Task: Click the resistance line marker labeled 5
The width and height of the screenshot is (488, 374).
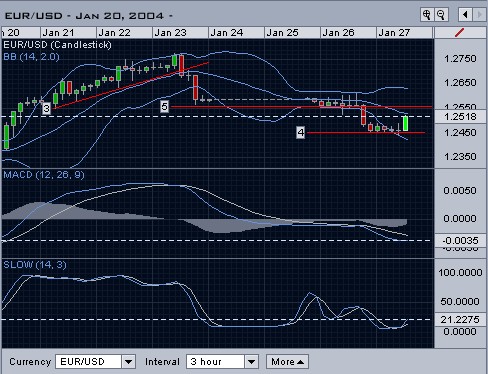Action: (x=164, y=107)
